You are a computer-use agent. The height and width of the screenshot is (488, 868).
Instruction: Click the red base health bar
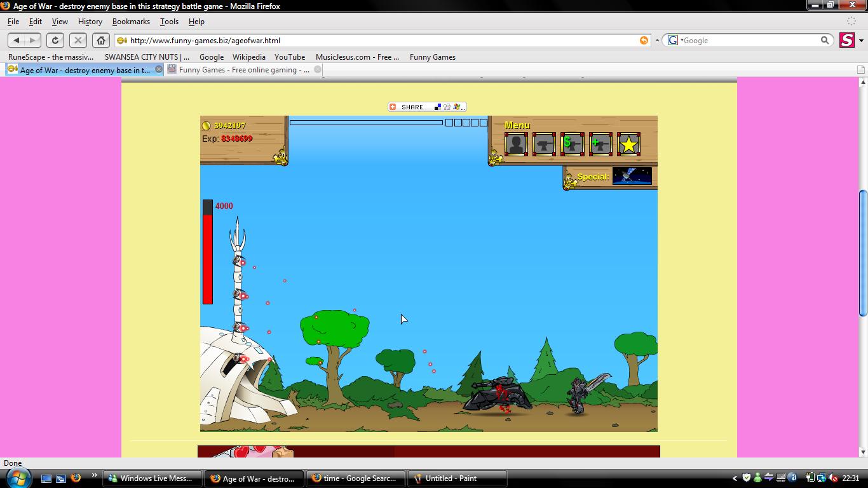point(208,252)
